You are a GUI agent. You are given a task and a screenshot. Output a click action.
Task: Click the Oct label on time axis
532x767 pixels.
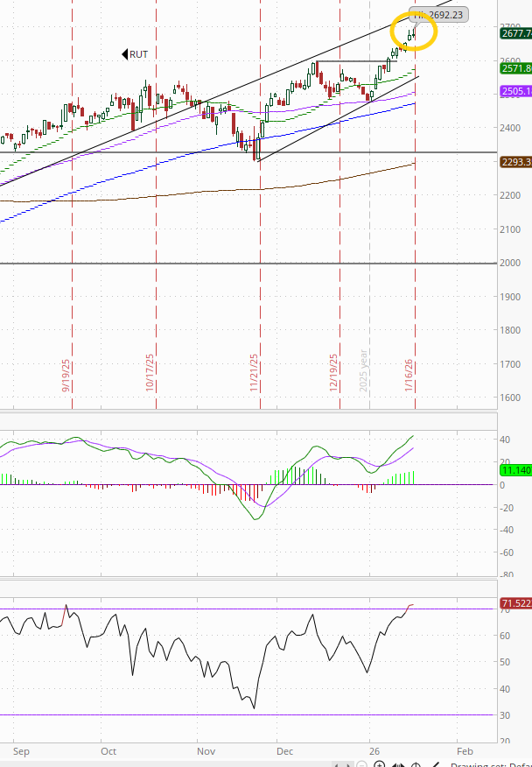click(x=108, y=751)
